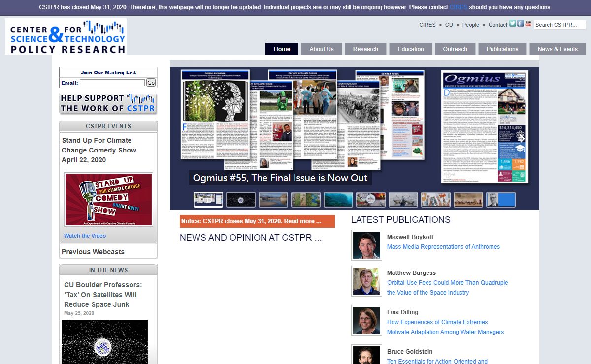This screenshot has width=591, height=364.
Task: Open the Outreach menu tab
Action: tap(455, 49)
